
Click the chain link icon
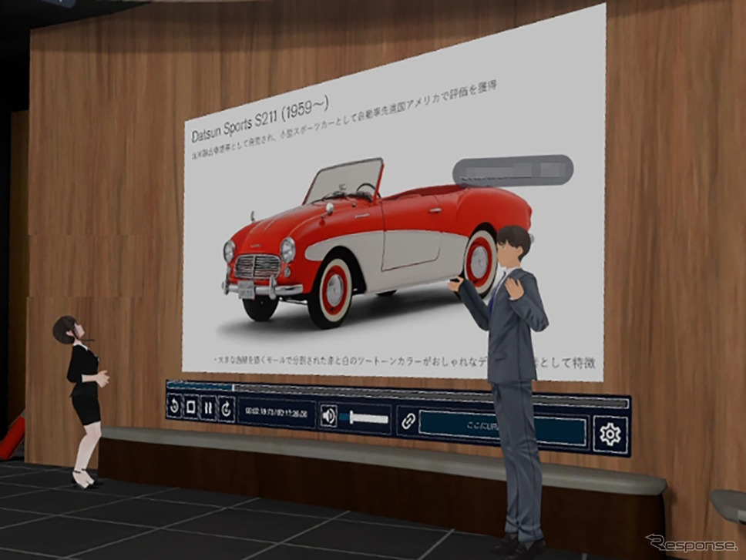tap(408, 421)
